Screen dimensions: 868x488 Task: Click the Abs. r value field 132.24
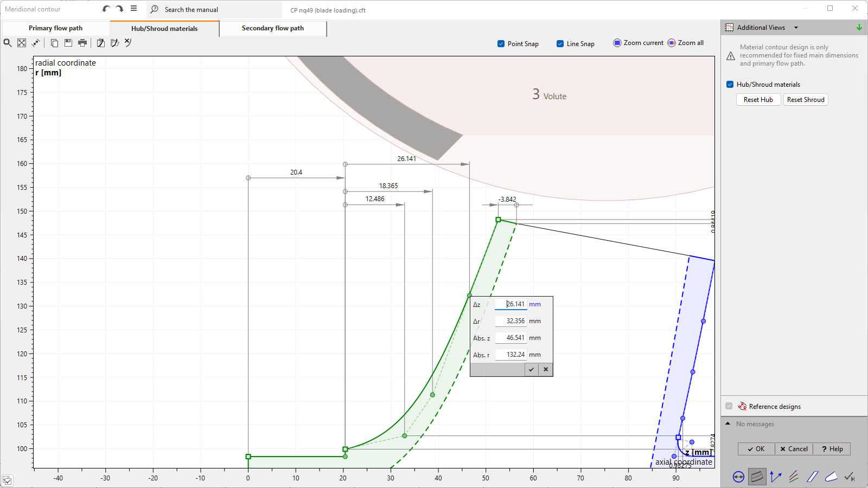(x=510, y=355)
